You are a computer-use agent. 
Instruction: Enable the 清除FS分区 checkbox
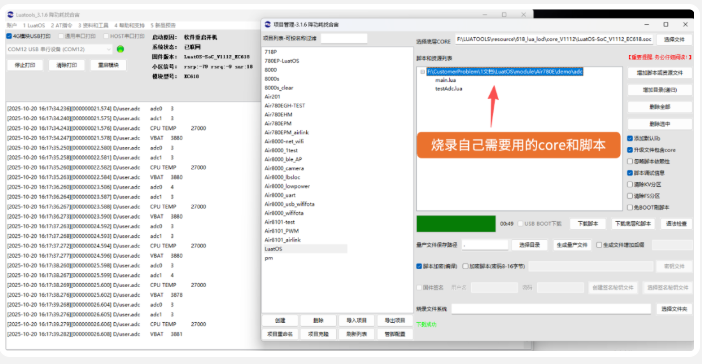630,196
